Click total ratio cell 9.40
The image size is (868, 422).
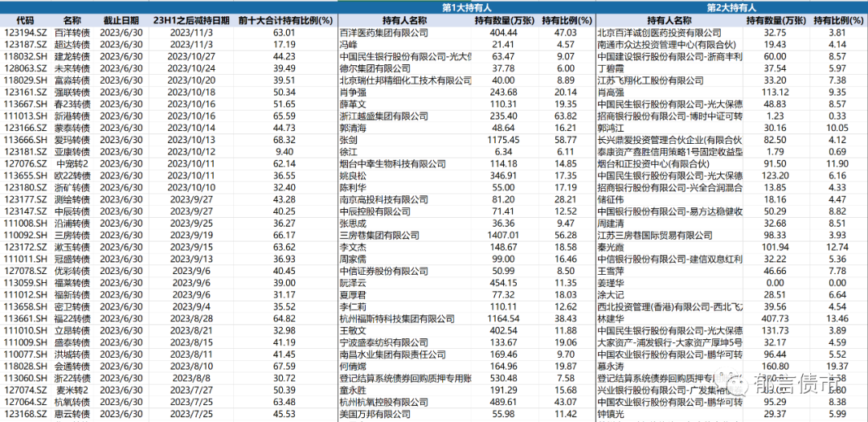click(285, 152)
